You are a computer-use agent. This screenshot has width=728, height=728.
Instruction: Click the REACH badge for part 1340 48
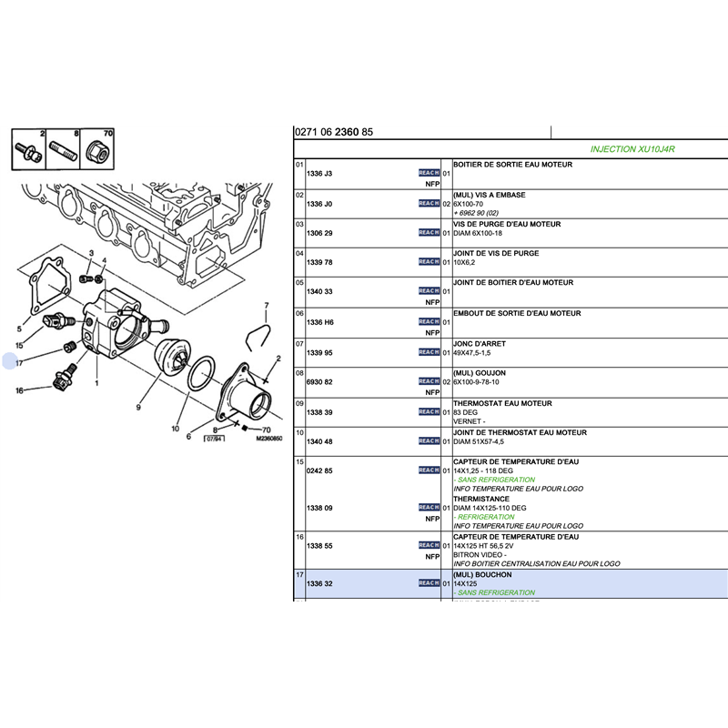click(x=429, y=440)
